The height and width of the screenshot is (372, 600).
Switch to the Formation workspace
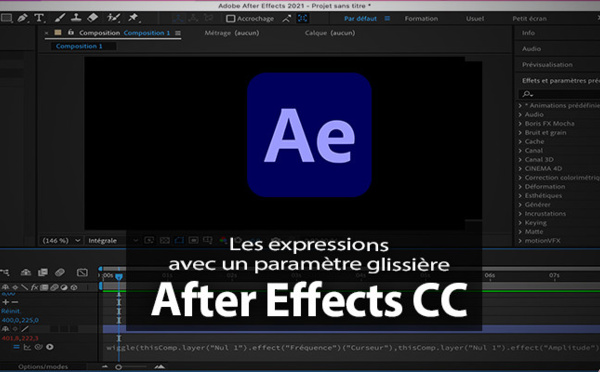(421, 18)
